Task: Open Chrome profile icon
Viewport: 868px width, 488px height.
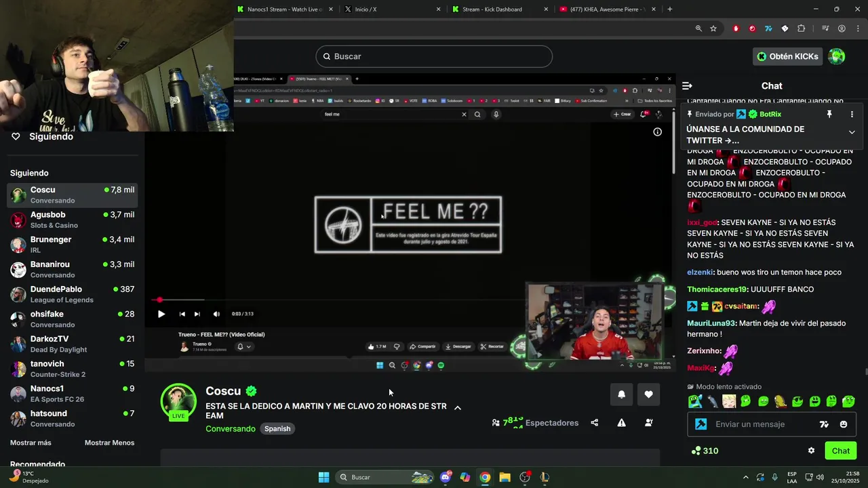Action: coord(842,28)
